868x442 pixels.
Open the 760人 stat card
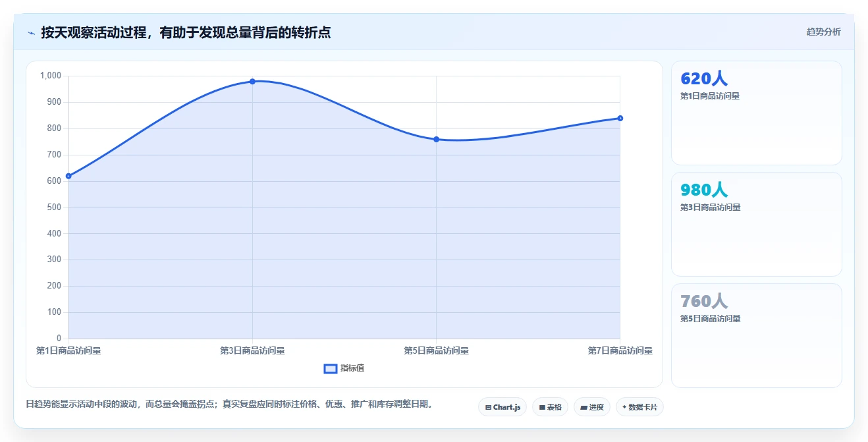pyautogui.click(x=756, y=335)
